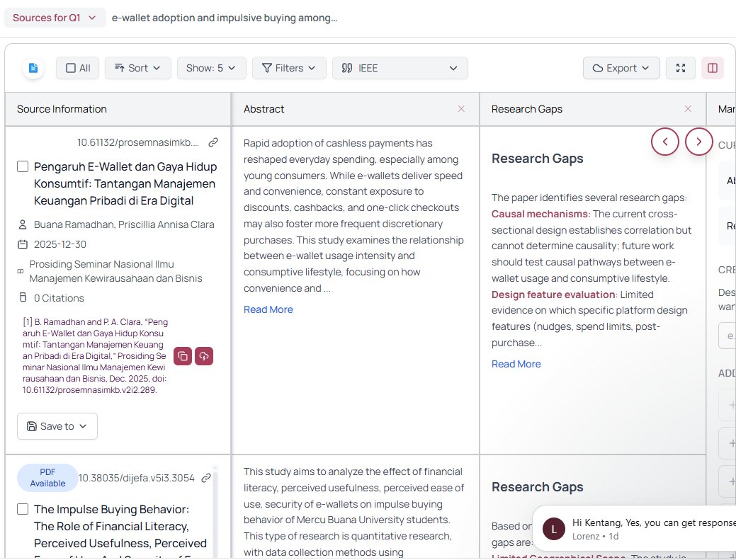Screen dimensions: 736x560
Task: Open the Sources for Q1 dropdown
Action: pos(55,18)
